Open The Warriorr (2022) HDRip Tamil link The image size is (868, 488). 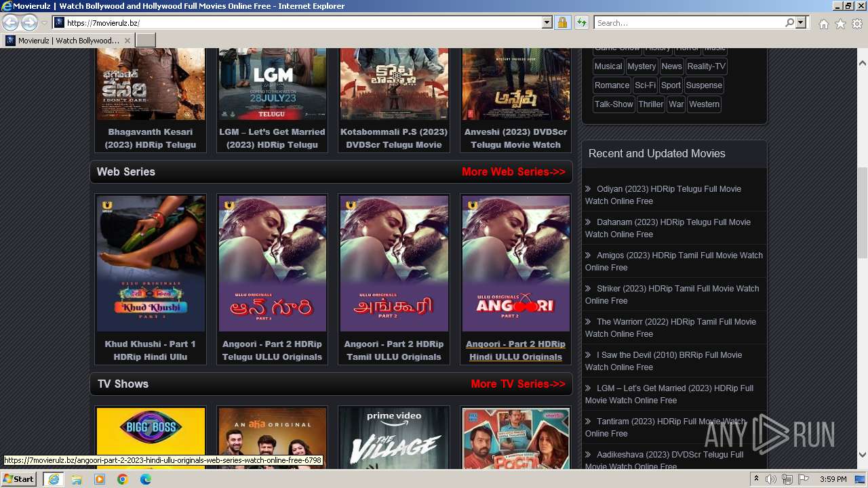click(x=671, y=328)
